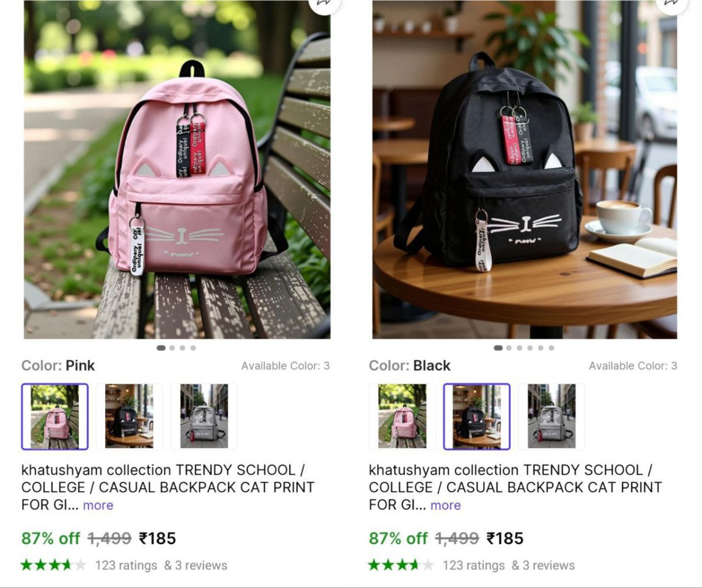Select the grey backpack thumbnail in the right listing
This screenshot has height=588, width=702.
point(551,417)
